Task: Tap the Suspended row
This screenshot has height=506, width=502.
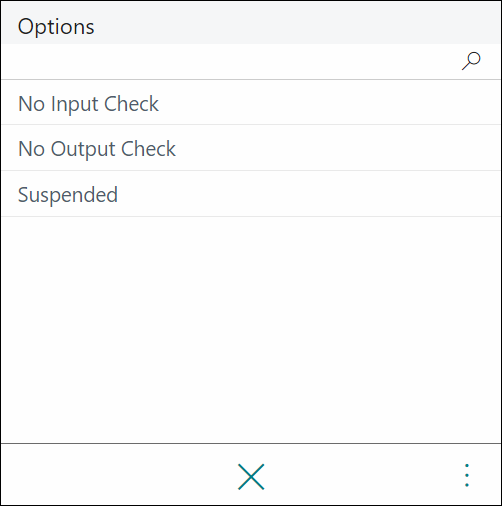Action: pos(251,194)
